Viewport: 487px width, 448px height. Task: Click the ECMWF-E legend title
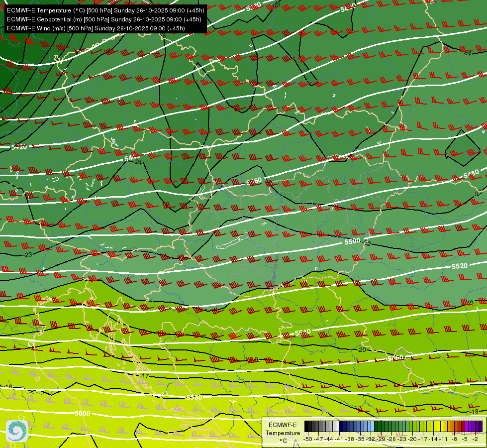coord(283,425)
